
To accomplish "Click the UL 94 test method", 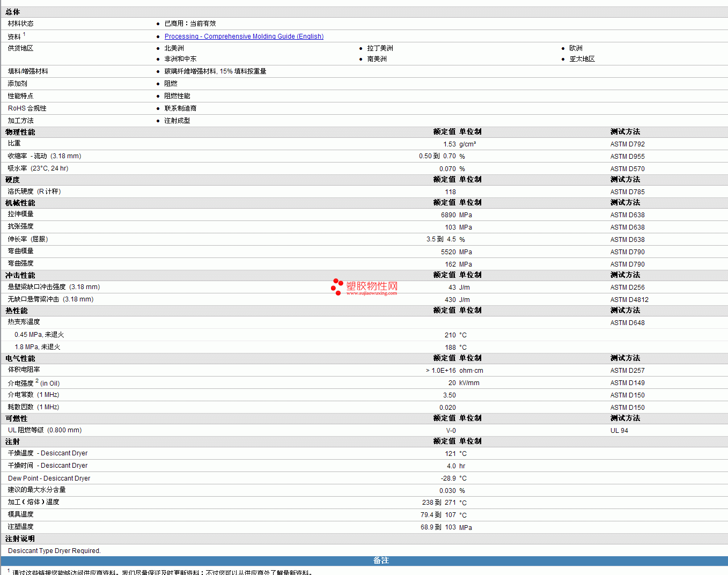I will (x=619, y=431).
